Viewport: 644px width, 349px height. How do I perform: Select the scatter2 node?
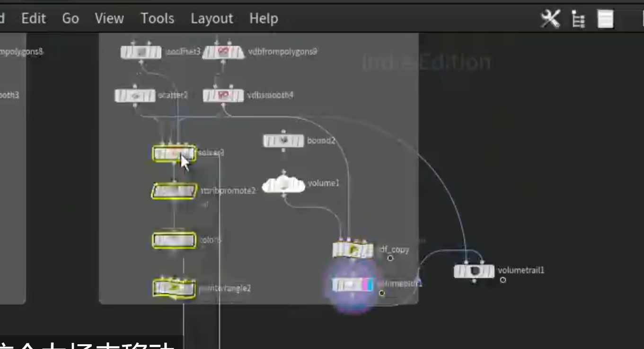[x=135, y=96]
